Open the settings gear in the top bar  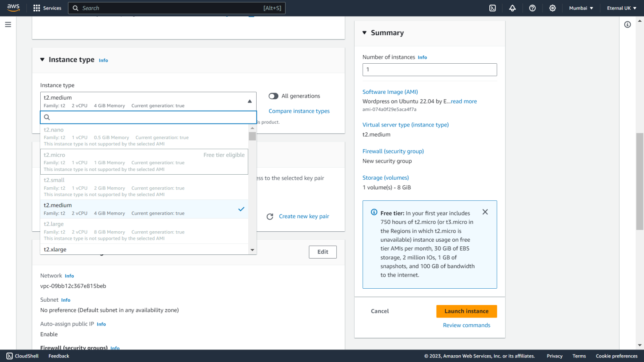click(x=552, y=8)
